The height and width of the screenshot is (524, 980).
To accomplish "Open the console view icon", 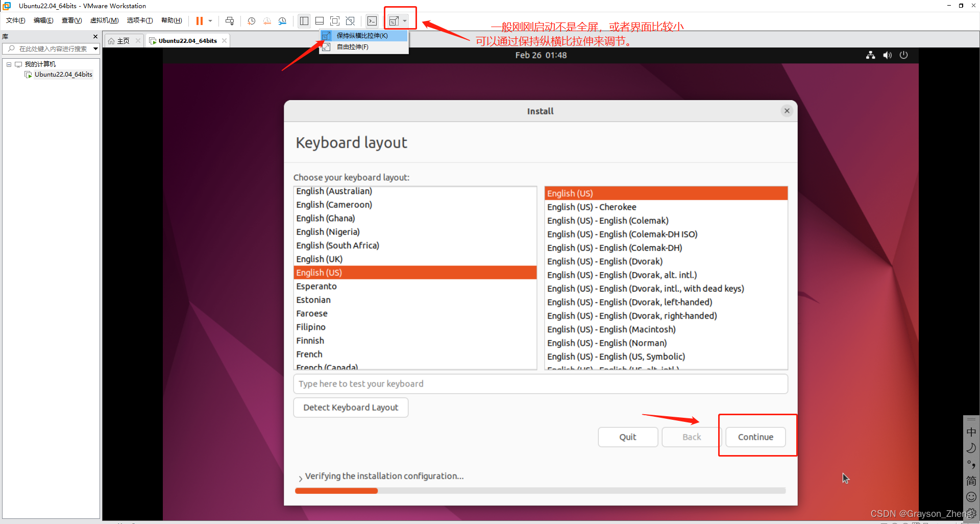I will (x=372, y=21).
